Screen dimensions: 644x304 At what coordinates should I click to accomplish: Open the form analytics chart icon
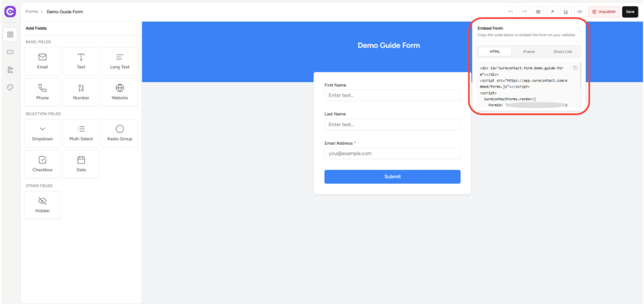coord(566,12)
